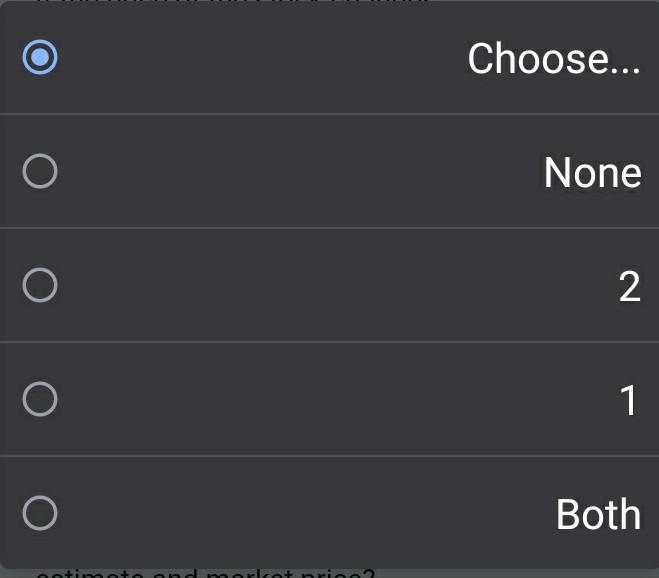Screen dimensions: 659x578
Task: Click the divider line between "Choose..." and None
Action: (x=330, y=114)
